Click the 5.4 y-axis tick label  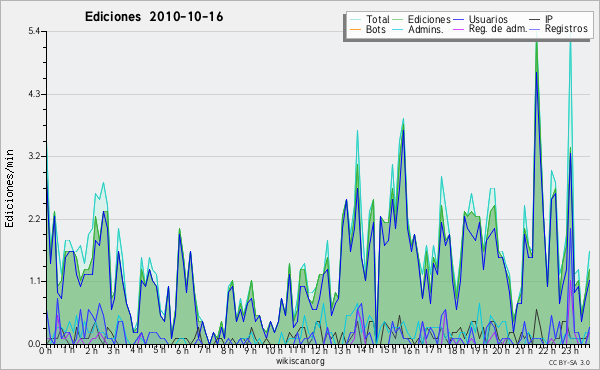[34, 31]
